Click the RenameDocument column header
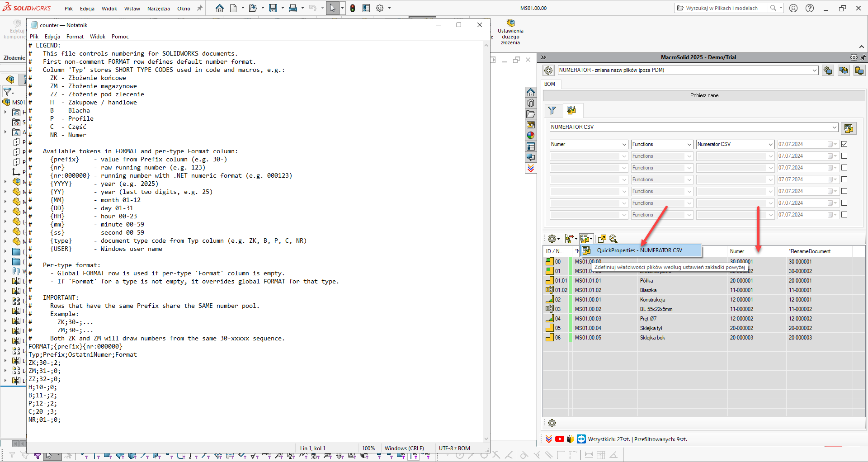This screenshot has width=868, height=462. pyautogui.click(x=810, y=251)
